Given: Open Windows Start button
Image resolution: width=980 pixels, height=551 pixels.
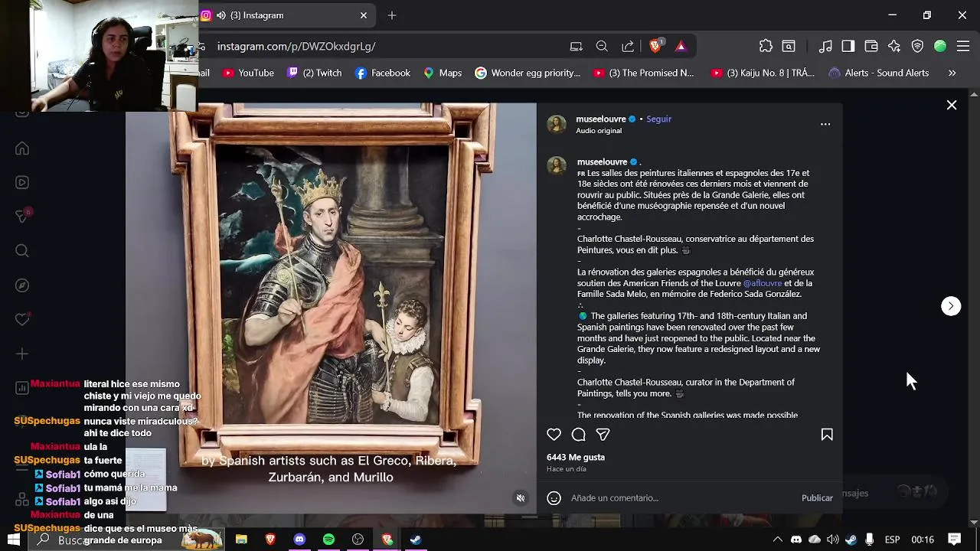Looking at the screenshot, I should 14,540.
